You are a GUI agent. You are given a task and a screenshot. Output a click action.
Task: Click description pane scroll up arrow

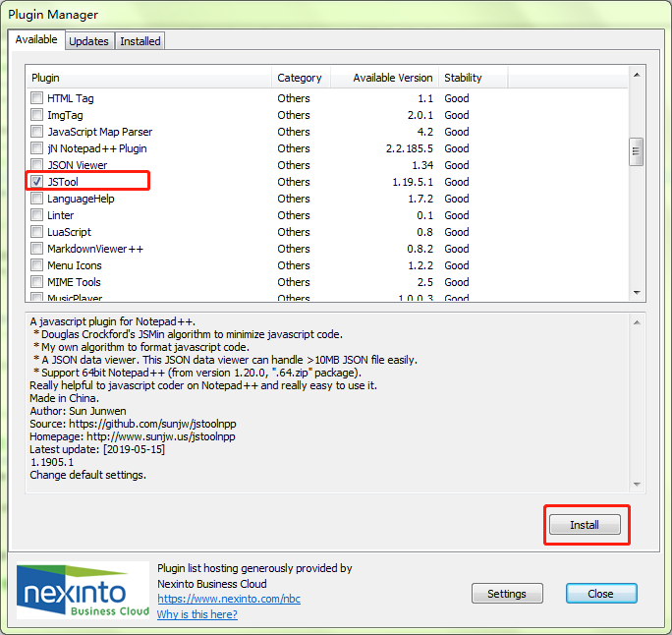pos(637,322)
